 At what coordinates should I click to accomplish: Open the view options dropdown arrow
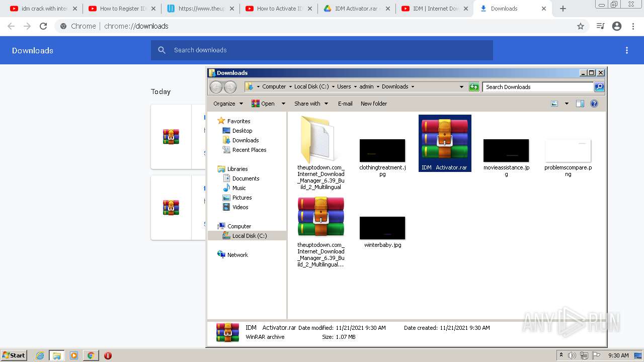567,104
